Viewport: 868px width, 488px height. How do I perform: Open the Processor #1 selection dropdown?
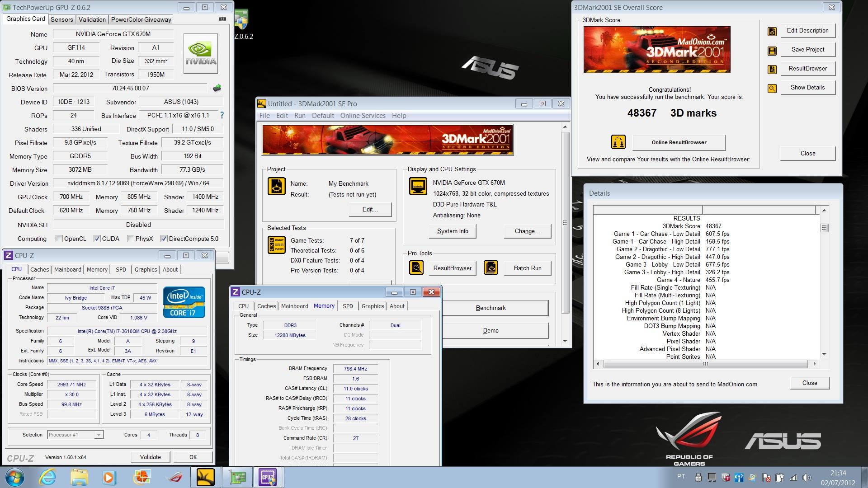click(75, 435)
